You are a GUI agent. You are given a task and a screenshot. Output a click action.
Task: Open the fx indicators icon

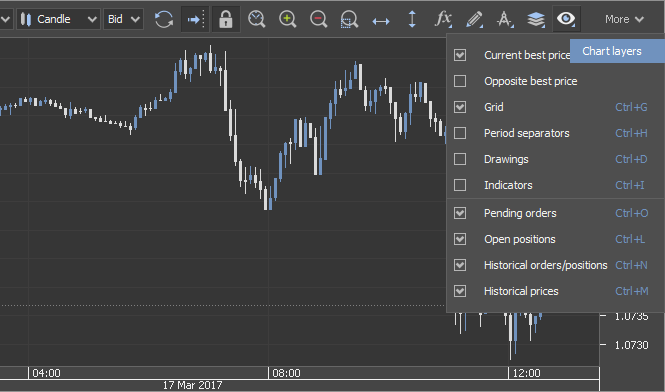[x=444, y=19]
